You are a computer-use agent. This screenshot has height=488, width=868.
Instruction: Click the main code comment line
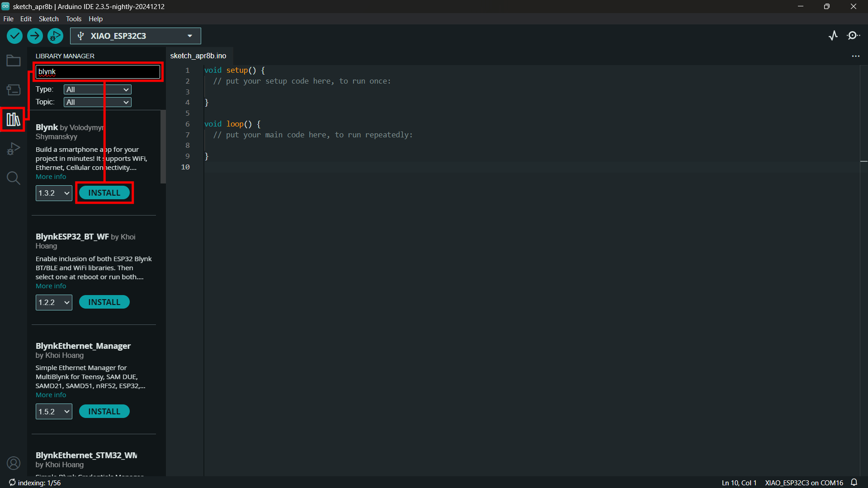tap(313, 135)
